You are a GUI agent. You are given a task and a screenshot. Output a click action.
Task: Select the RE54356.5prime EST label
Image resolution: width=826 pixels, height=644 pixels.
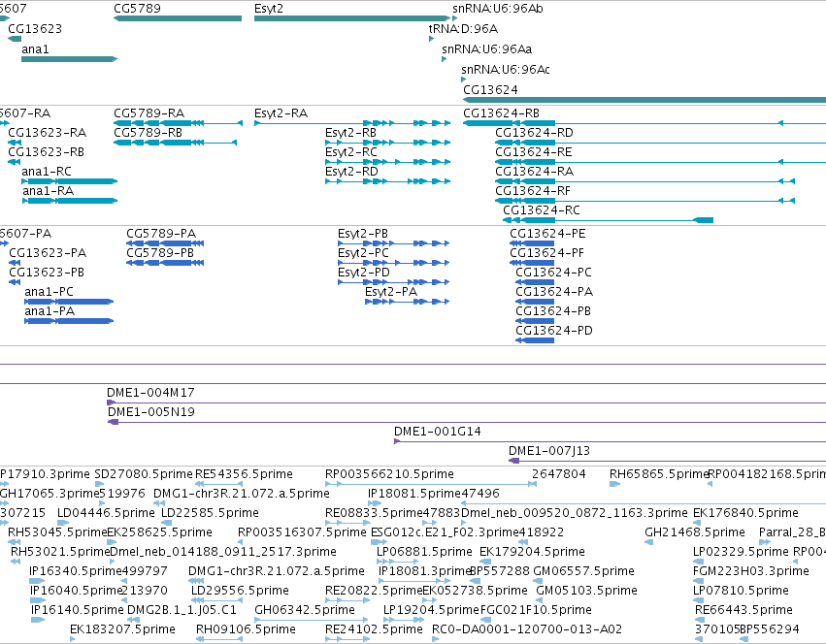pyautogui.click(x=244, y=474)
